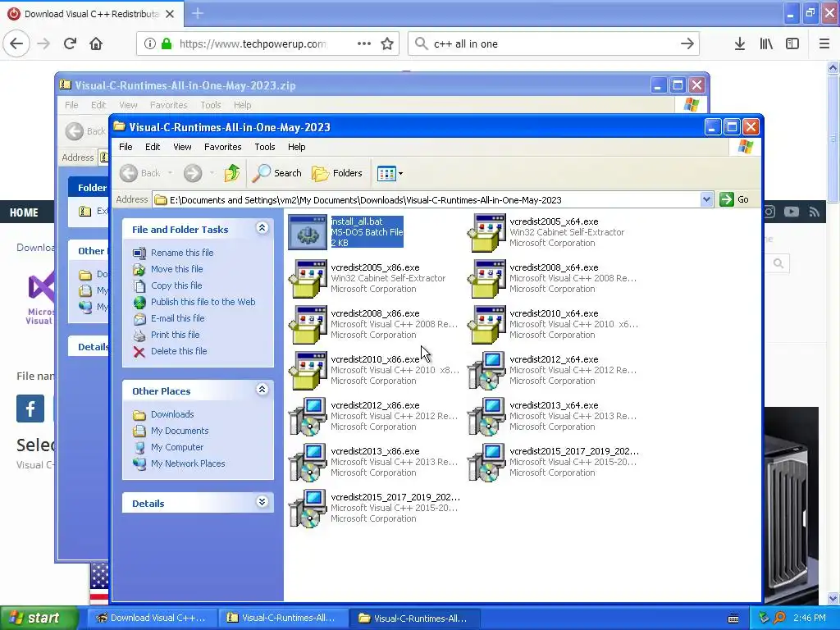Close the Download Visual C++ tab
The height and width of the screenshot is (630, 840).
(170, 13)
